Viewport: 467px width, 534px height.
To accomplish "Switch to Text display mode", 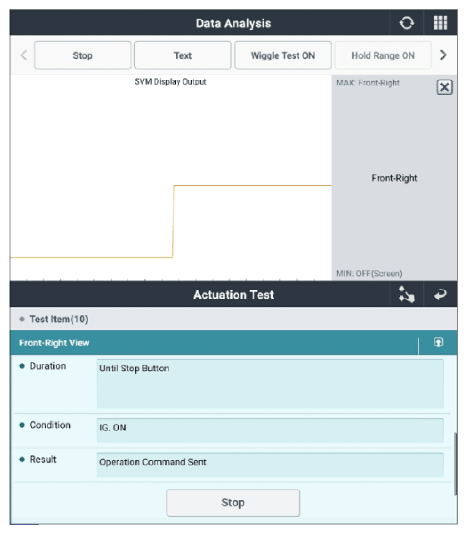I will 183,56.
